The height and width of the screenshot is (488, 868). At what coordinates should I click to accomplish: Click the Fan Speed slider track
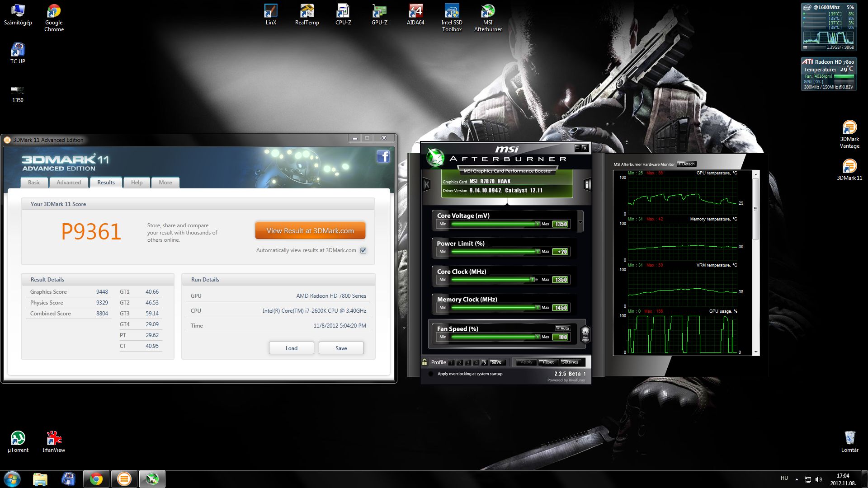click(x=495, y=337)
